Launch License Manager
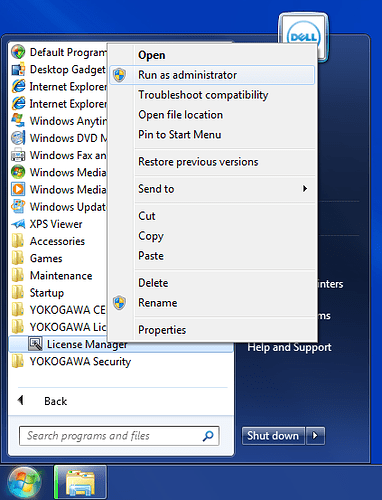The image size is (382, 500). (87, 344)
